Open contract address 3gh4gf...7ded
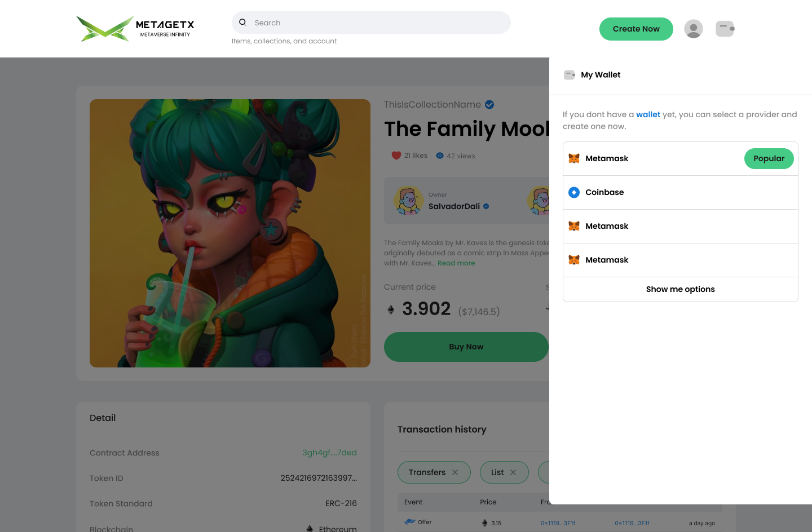Image resolution: width=812 pixels, height=532 pixels. coord(329,453)
